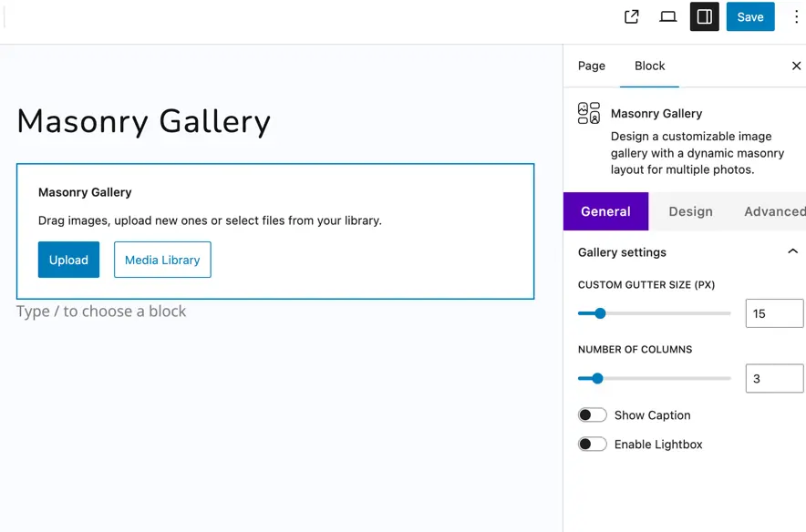The width and height of the screenshot is (806, 532).
Task: Collapse the Gallery settings section
Action: (792, 251)
